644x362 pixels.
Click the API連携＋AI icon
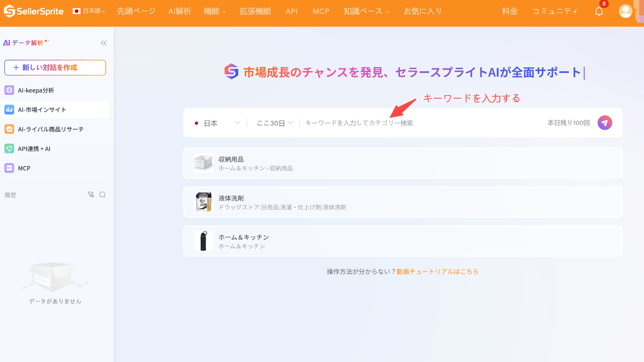(x=9, y=148)
